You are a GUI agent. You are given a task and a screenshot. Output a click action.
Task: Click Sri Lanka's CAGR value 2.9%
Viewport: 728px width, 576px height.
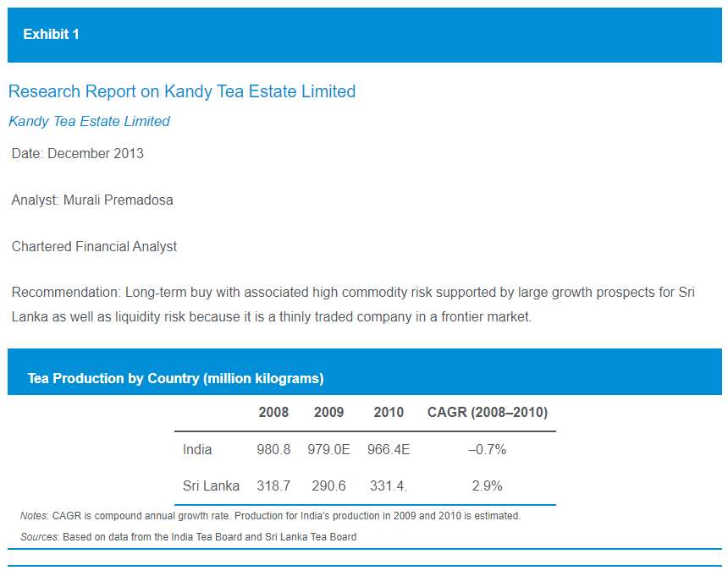coord(487,485)
